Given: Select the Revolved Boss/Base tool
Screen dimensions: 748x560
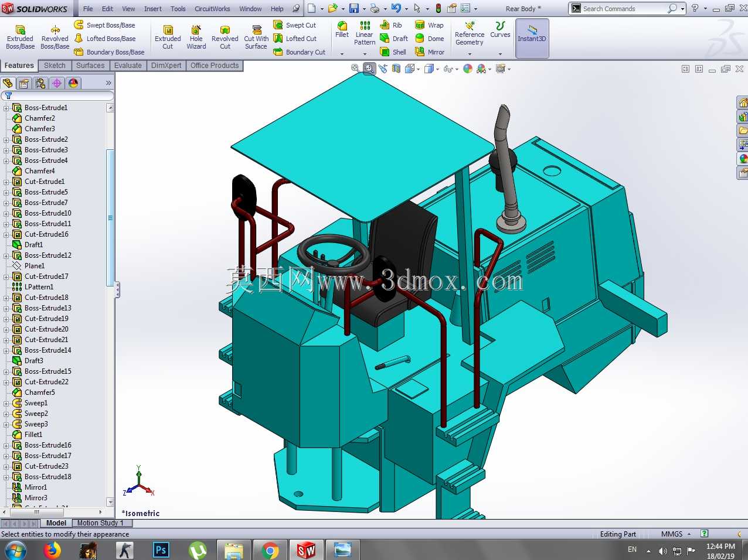Looking at the screenshot, I should click(x=55, y=37).
